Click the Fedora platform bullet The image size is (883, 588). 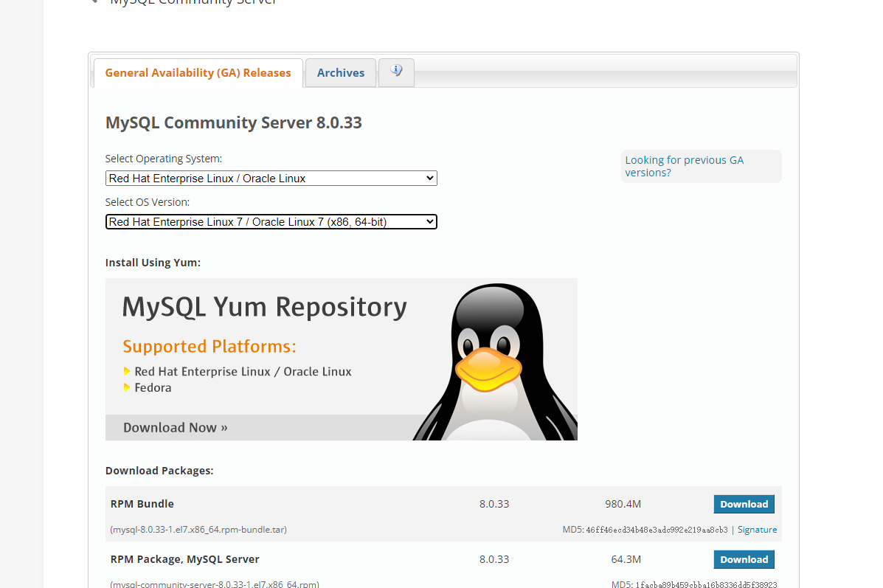tap(153, 387)
